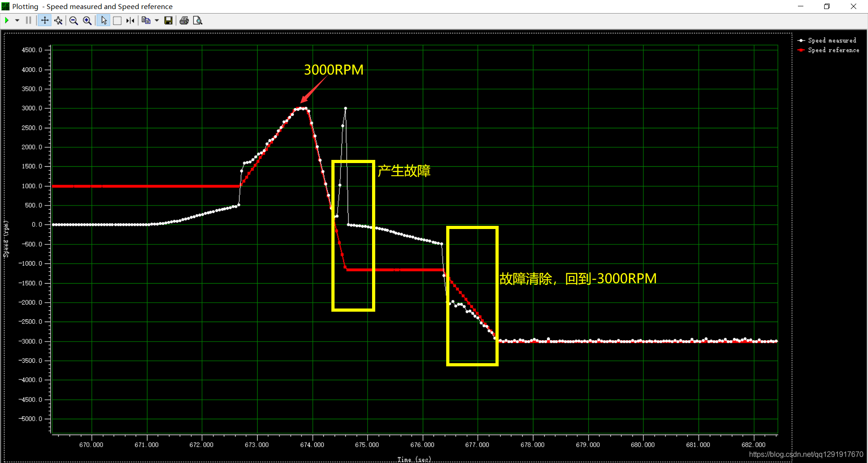This screenshot has height=463, width=868.
Task: Pause the plot recording
Action: click(x=28, y=20)
